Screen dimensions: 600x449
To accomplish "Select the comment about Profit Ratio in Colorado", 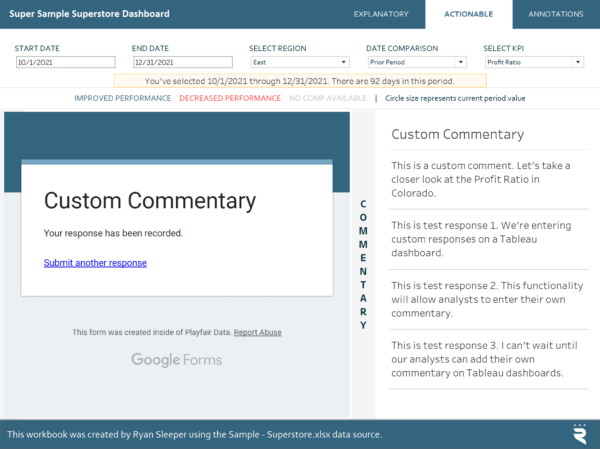I will 482,179.
